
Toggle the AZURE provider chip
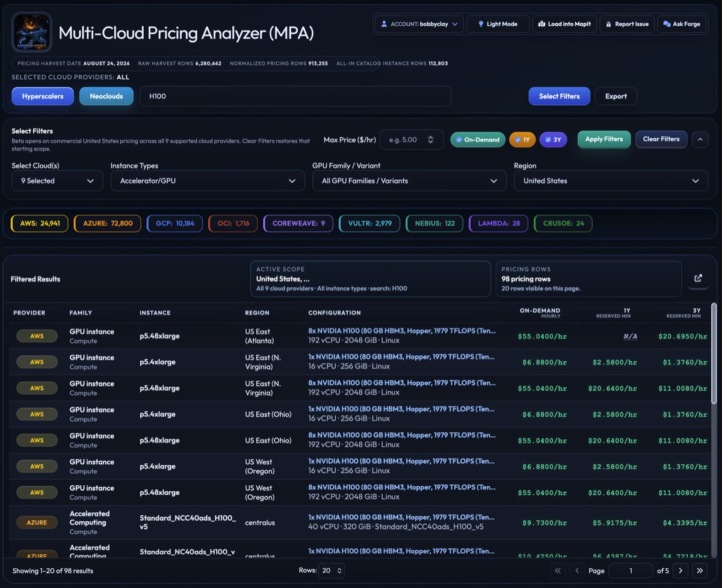tap(108, 223)
